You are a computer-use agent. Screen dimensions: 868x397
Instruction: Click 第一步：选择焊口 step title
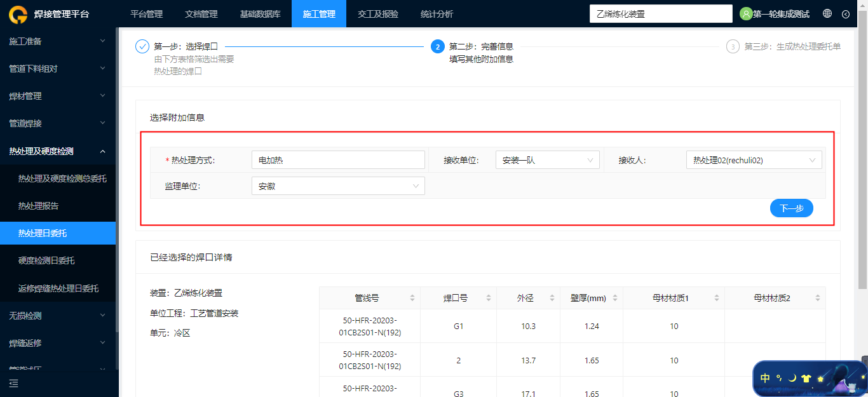[x=186, y=46]
